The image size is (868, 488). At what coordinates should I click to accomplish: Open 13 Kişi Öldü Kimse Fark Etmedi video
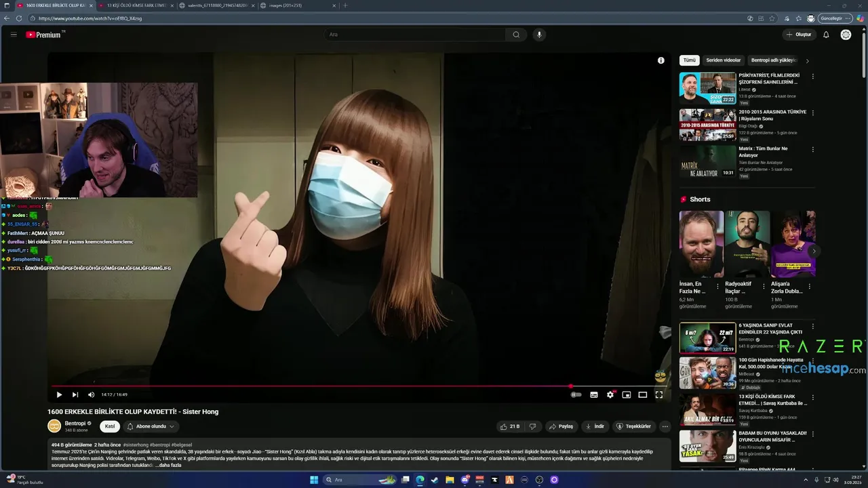tap(707, 409)
